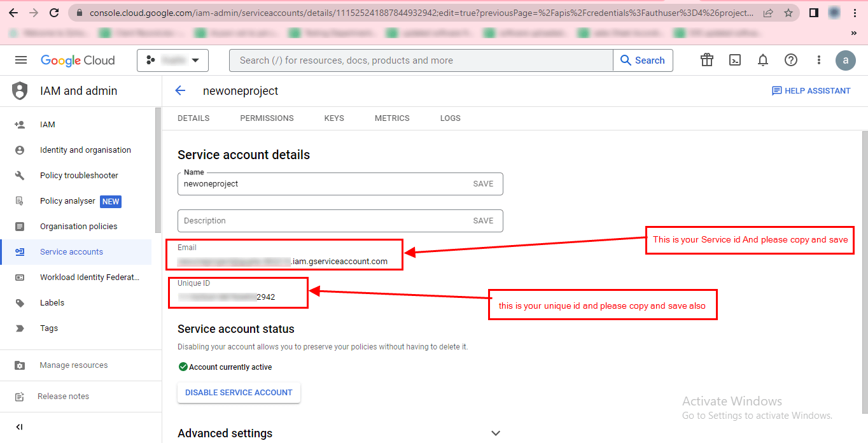Toggle the browser side panel icon
The image size is (868, 443).
tap(814, 13)
